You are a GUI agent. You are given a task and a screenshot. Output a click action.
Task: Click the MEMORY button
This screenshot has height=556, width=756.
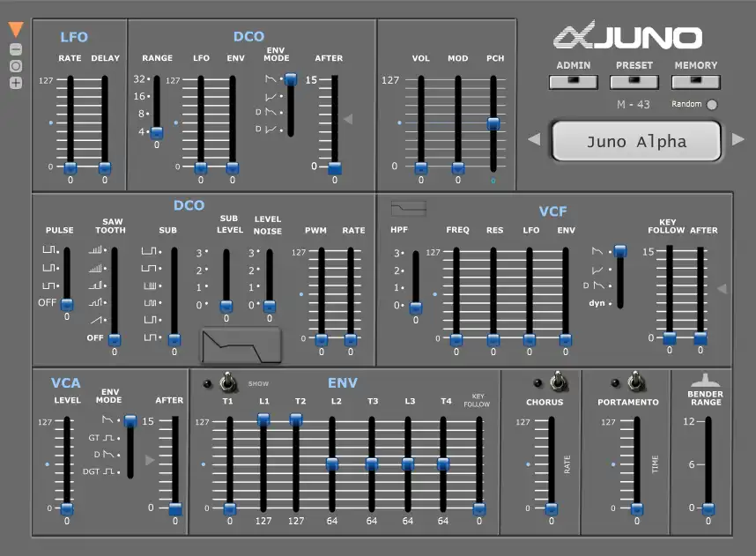tap(696, 82)
